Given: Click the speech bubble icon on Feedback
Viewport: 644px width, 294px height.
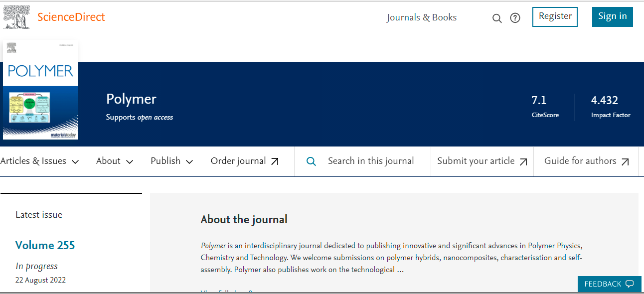Looking at the screenshot, I should 630,284.
